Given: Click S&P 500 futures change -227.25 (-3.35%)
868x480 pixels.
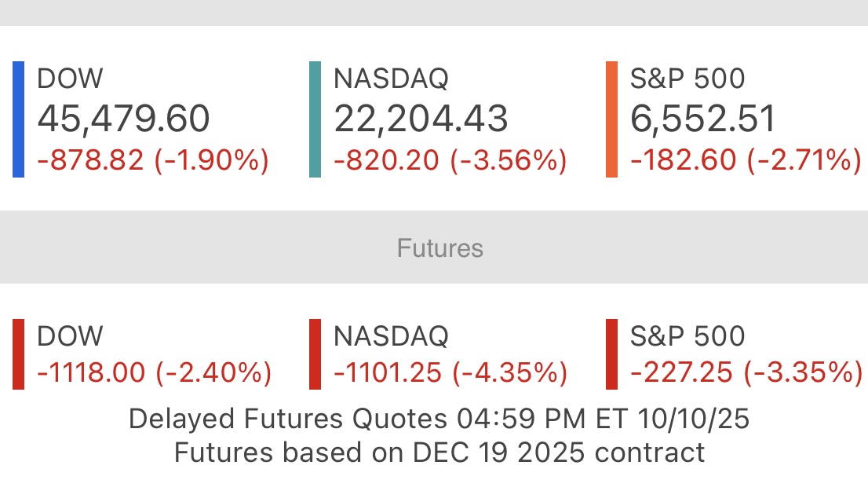Looking at the screenshot, I should tap(746, 372).
